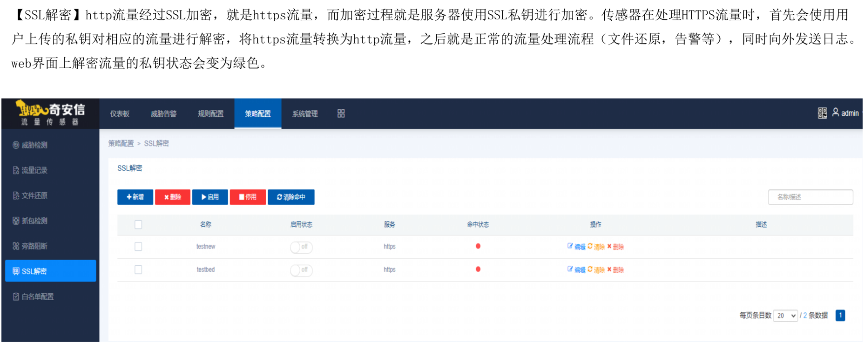Go to page 1 in pagination
868x342 pixels.
pos(840,315)
